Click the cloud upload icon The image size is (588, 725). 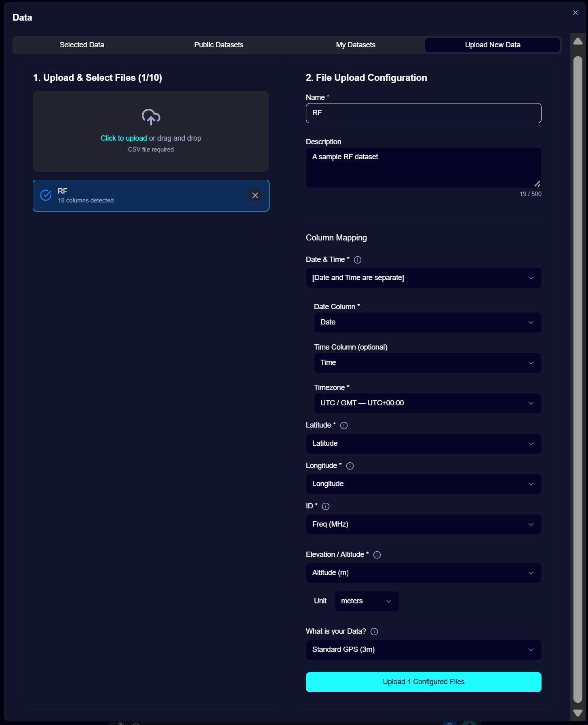click(151, 117)
